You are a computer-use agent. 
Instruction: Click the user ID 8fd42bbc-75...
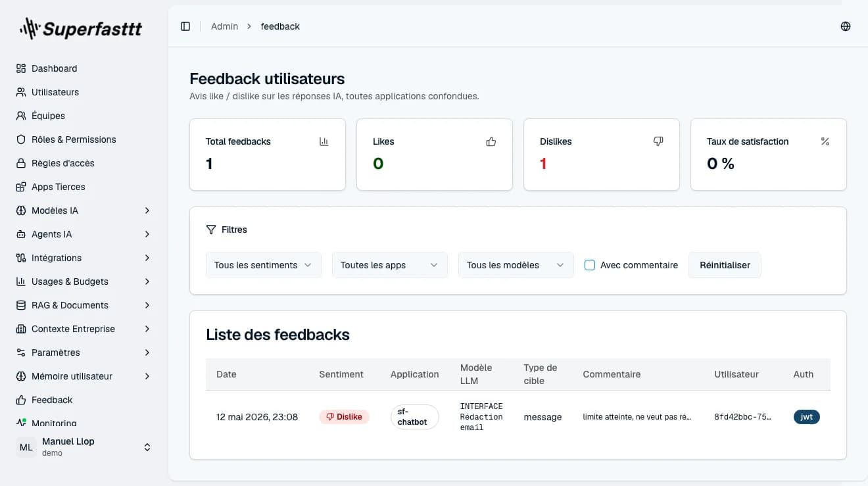tap(742, 417)
